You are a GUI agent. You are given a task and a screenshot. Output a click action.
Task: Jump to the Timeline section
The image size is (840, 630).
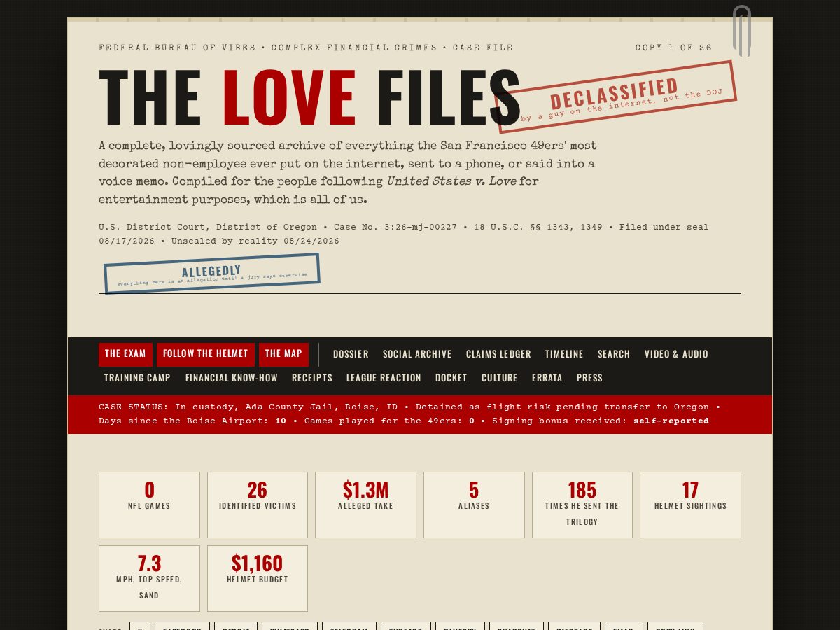[x=564, y=354]
